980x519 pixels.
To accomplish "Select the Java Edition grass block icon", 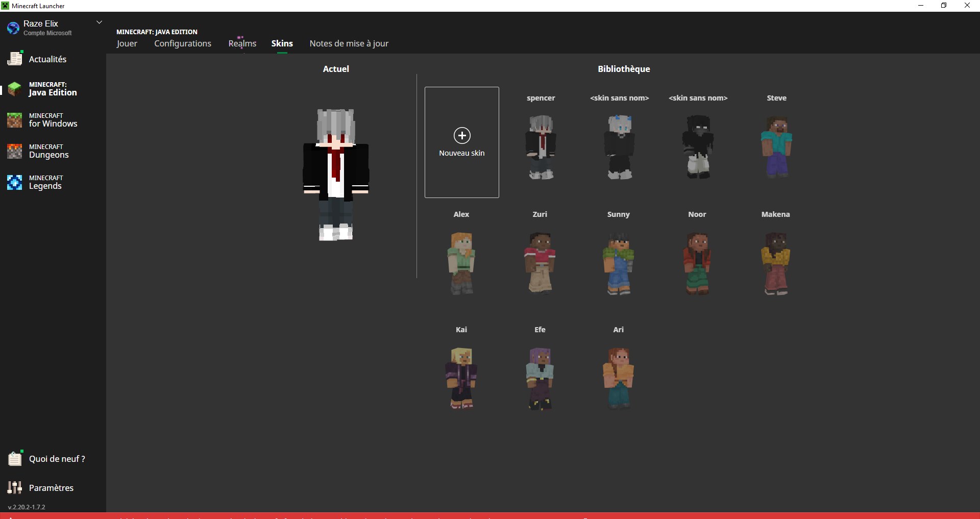I will 15,89.
